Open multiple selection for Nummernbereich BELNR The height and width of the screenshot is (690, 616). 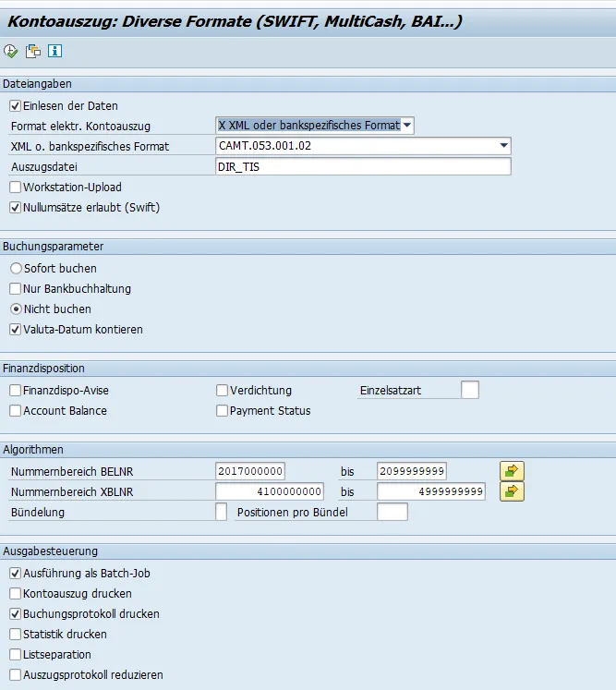tap(512, 471)
